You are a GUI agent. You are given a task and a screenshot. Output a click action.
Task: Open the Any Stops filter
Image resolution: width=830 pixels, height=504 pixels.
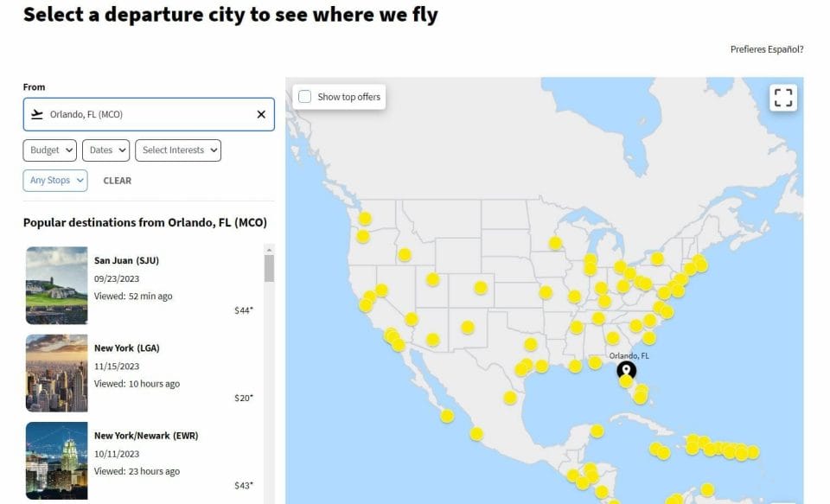pos(54,180)
